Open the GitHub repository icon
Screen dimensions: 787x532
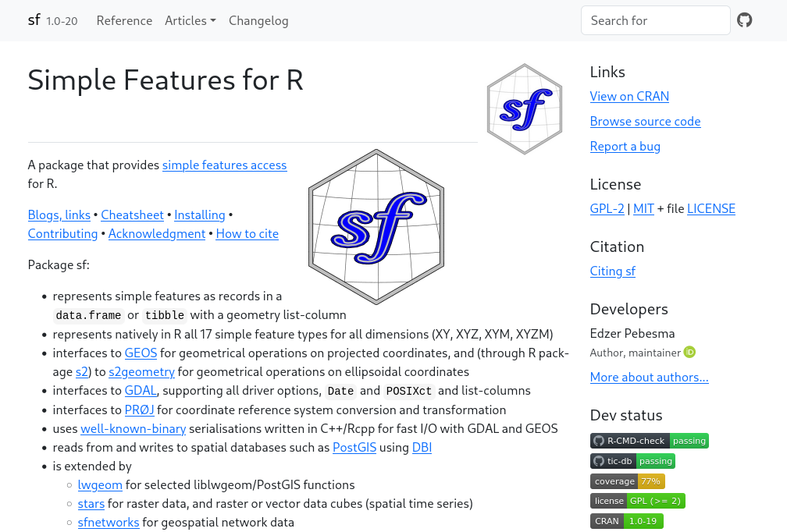click(x=744, y=20)
